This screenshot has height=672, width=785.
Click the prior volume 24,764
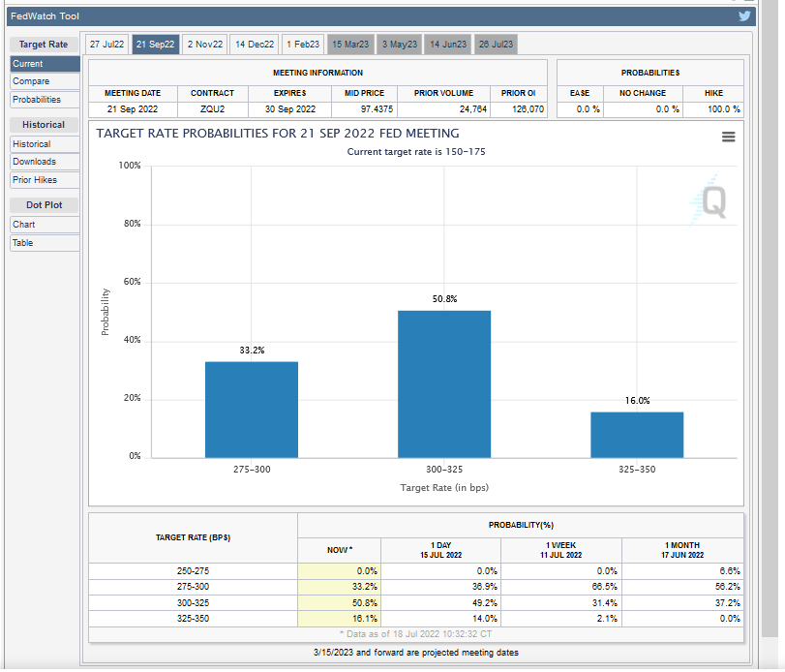[x=473, y=109]
